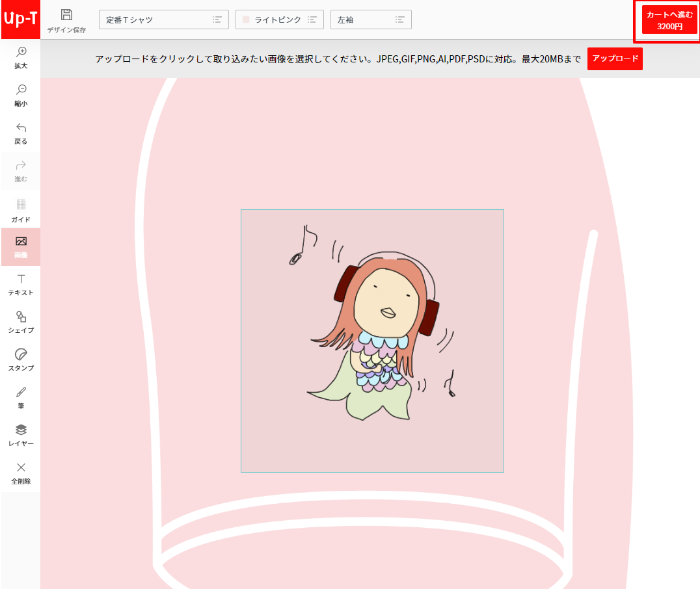This screenshot has height=589, width=700.
Task: Open the スタンプ stamp tool
Action: point(20,360)
